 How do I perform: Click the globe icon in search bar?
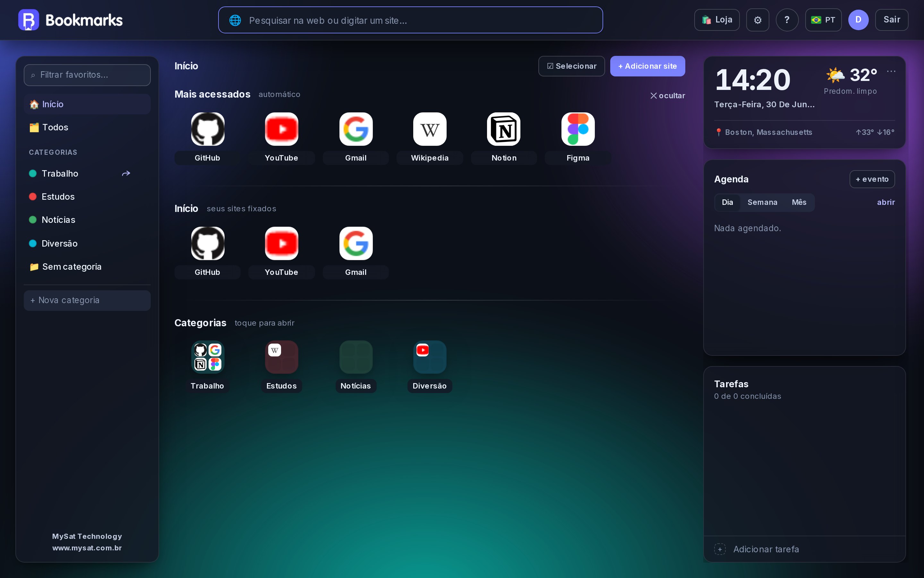(235, 20)
